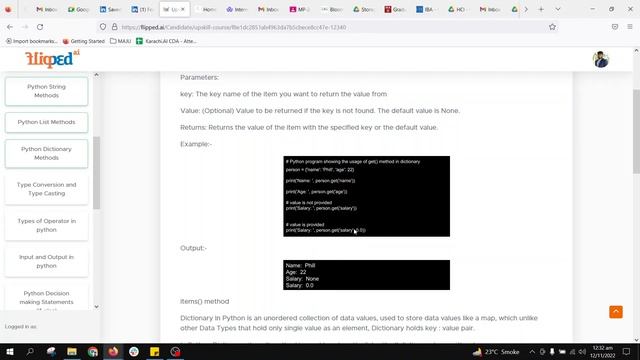
Task: Switch to the Bloom tab
Action: coord(331,9)
